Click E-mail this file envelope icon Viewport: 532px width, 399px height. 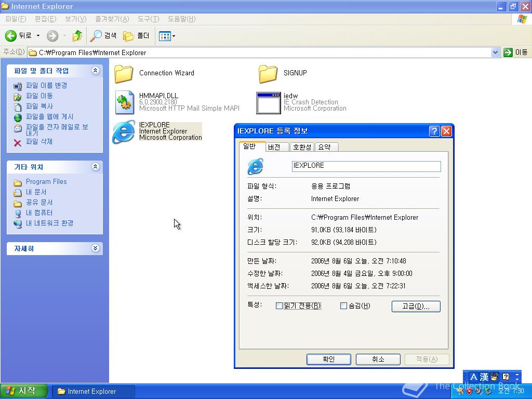(x=18, y=129)
